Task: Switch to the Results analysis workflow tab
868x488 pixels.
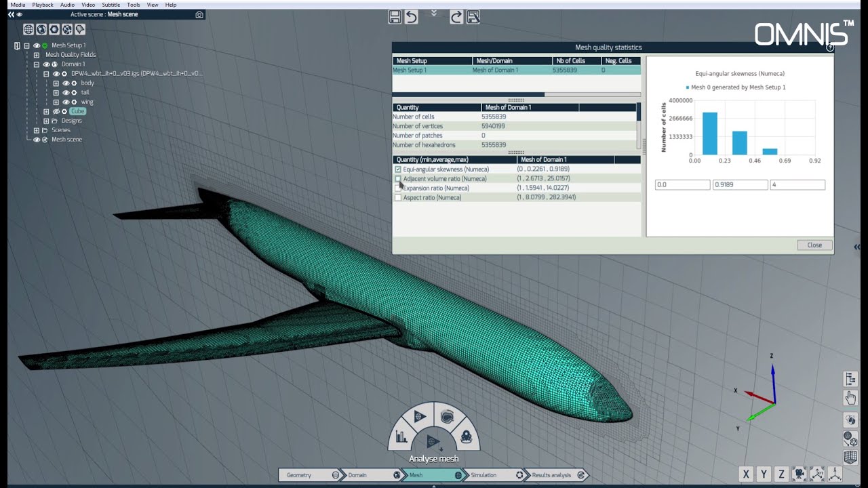Action: (x=556, y=475)
